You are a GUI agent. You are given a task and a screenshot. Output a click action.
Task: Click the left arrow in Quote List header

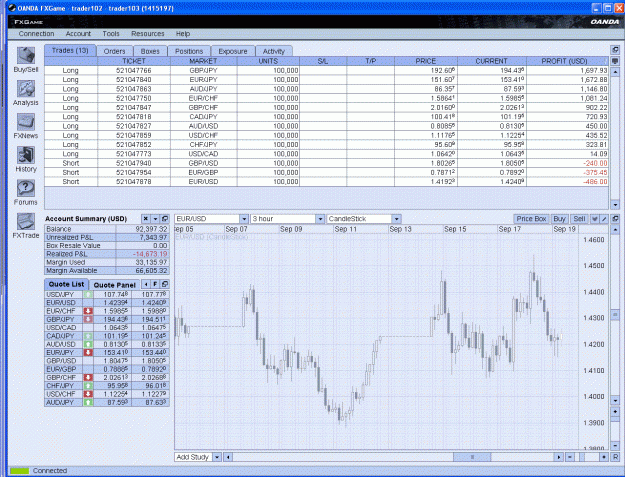click(x=146, y=284)
